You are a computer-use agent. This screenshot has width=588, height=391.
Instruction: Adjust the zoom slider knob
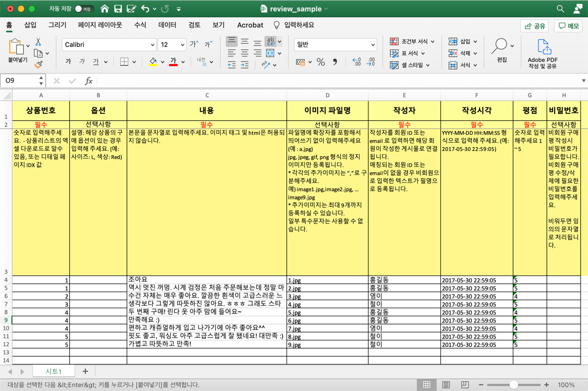click(x=514, y=385)
